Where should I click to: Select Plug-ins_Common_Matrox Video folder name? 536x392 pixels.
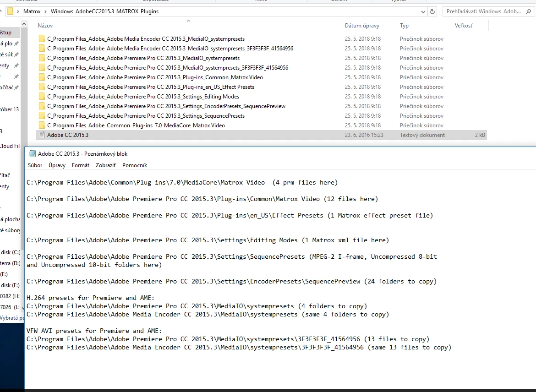(155, 77)
